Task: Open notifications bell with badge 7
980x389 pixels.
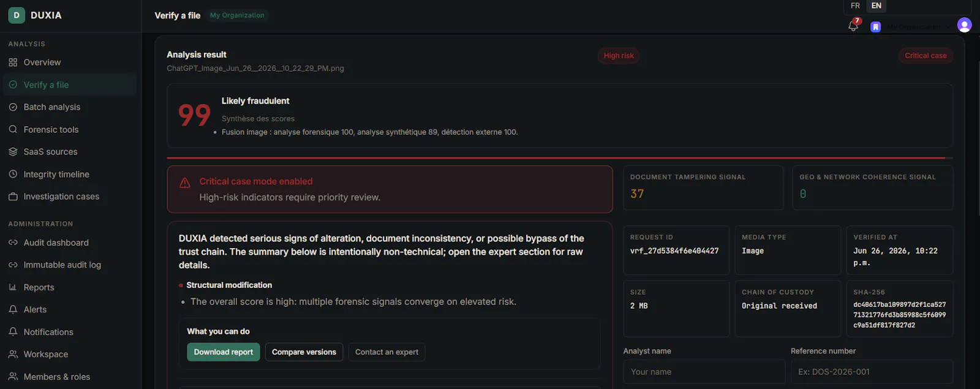Action: pyautogui.click(x=853, y=26)
